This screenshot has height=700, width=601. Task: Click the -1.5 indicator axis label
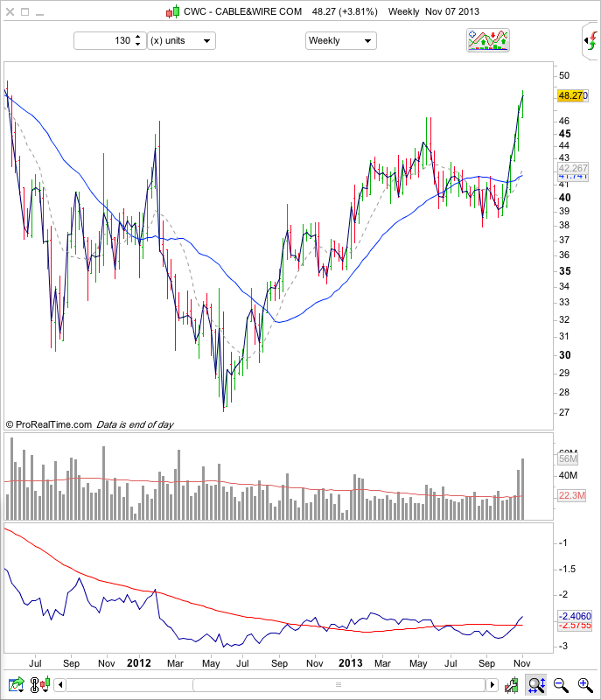(x=569, y=569)
